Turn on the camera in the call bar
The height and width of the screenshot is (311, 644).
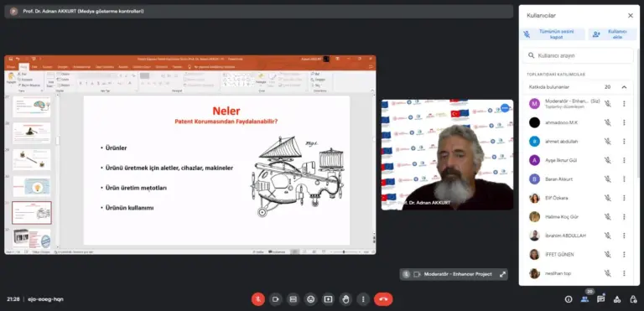pyautogui.click(x=276, y=299)
